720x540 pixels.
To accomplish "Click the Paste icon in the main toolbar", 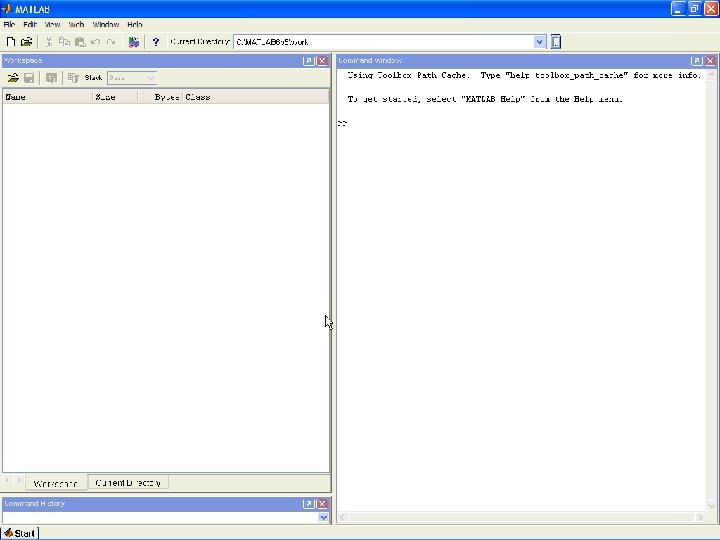I will [80, 42].
